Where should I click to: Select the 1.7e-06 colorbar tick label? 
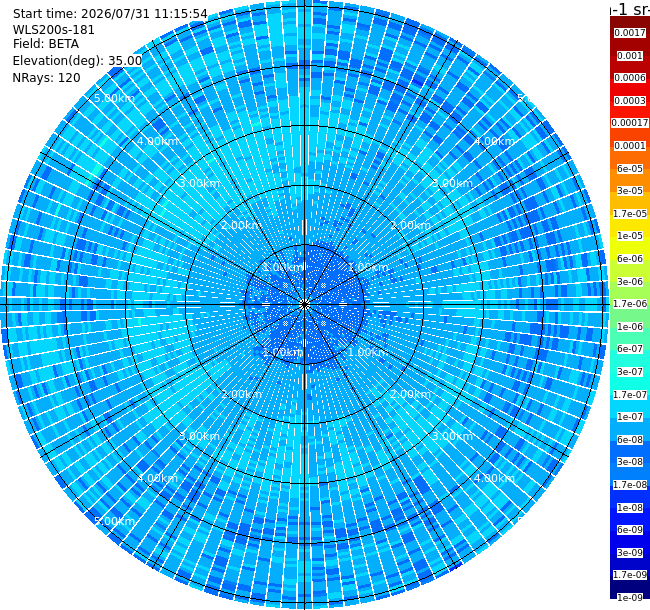pyautogui.click(x=630, y=304)
